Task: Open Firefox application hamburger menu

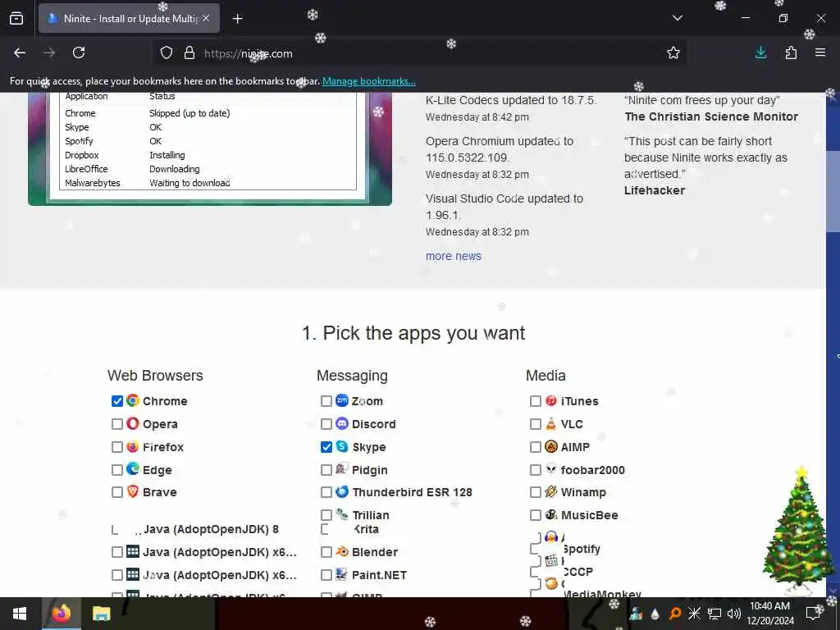Action: [820, 52]
